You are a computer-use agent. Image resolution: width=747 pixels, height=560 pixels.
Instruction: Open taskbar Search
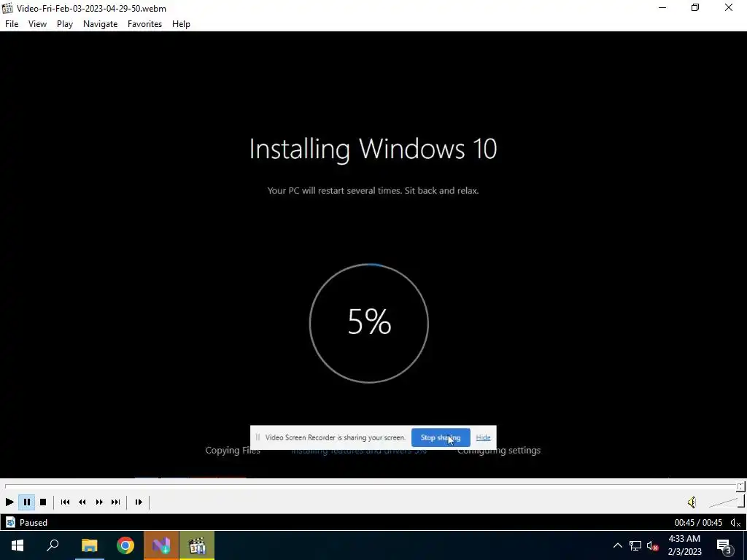53,545
